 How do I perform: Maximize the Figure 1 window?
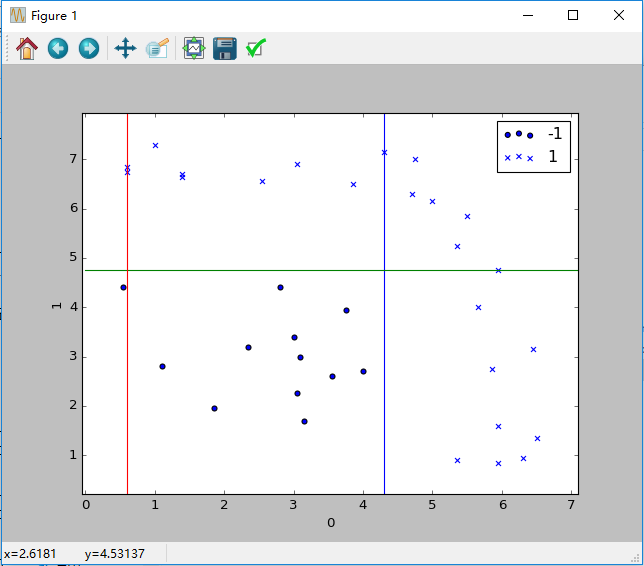(573, 16)
